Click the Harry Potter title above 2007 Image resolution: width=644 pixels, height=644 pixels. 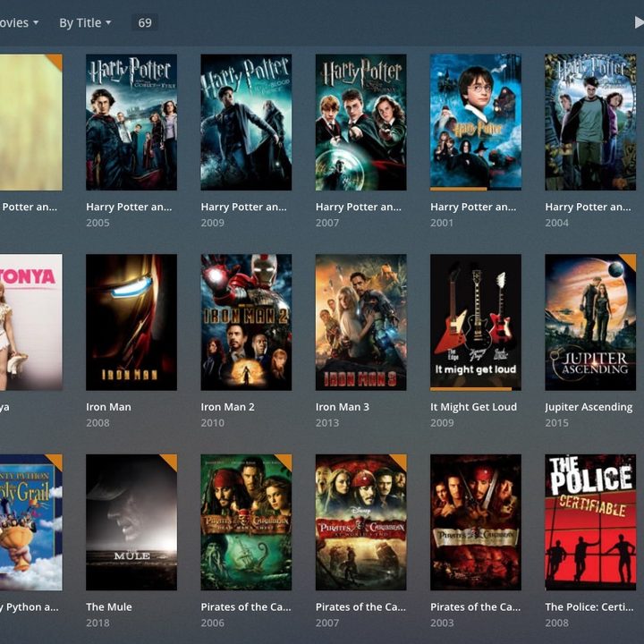tap(359, 207)
